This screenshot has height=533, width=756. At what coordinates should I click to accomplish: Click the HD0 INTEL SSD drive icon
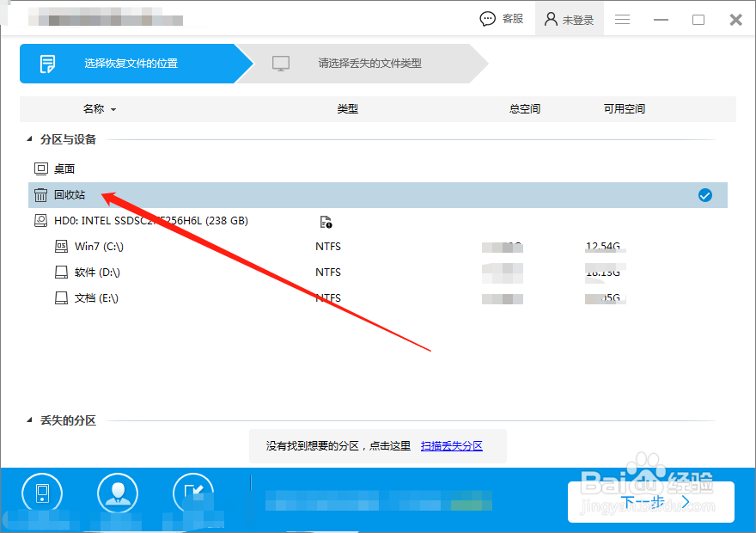(40, 220)
